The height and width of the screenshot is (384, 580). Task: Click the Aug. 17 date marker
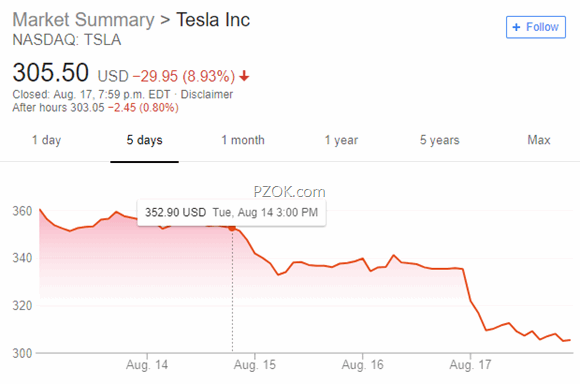pos(470,365)
